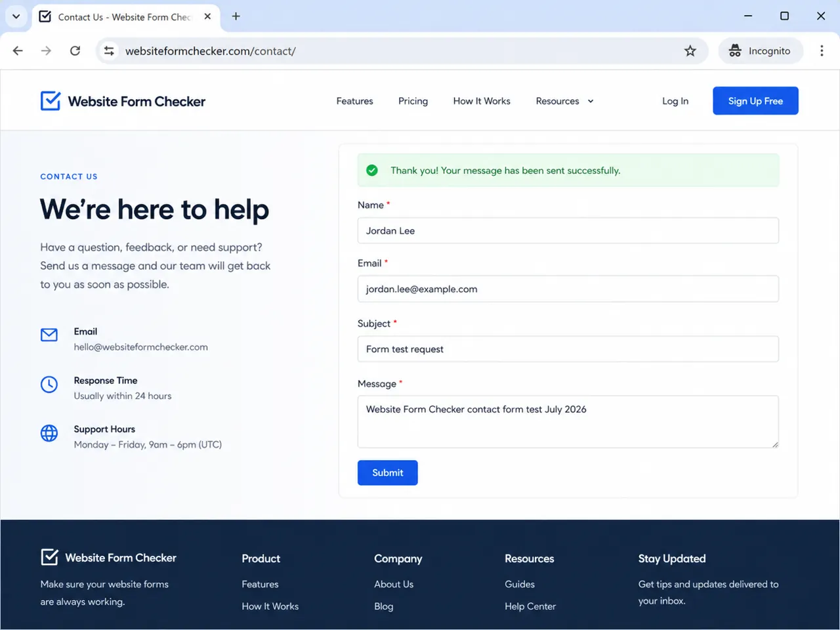Image resolution: width=840 pixels, height=630 pixels.
Task: Reload the page with the refresh icon
Action: click(x=75, y=51)
